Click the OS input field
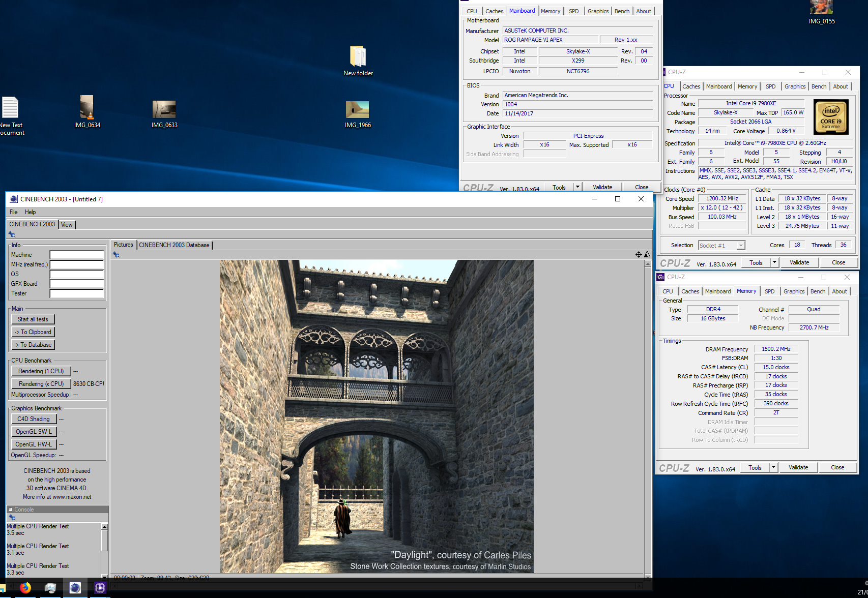The image size is (868, 598). (x=77, y=274)
